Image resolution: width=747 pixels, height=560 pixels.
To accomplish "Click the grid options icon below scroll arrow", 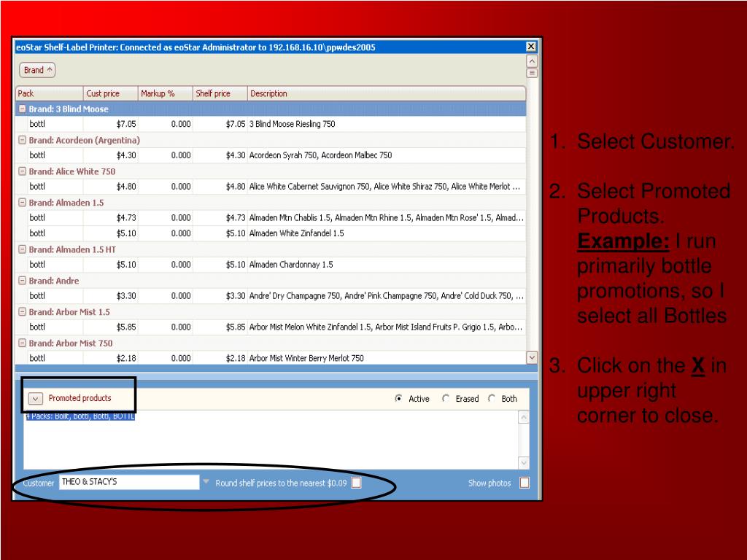I will click(x=532, y=73).
